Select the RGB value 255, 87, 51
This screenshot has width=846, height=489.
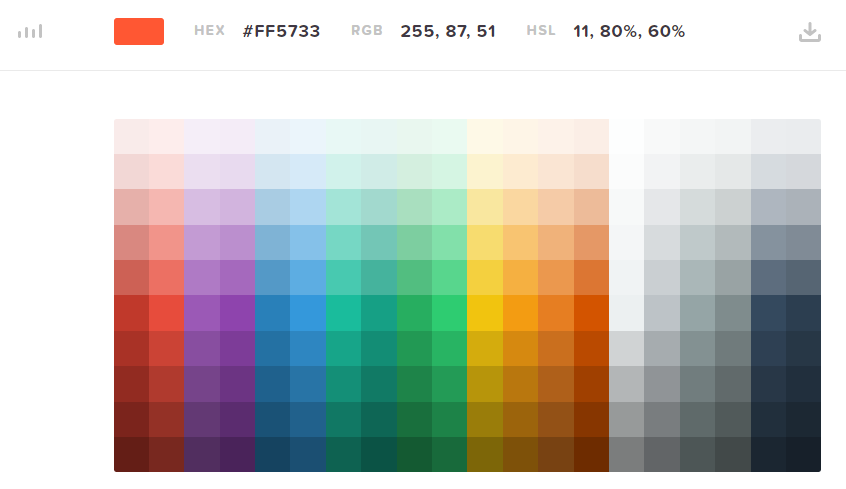[448, 31]
